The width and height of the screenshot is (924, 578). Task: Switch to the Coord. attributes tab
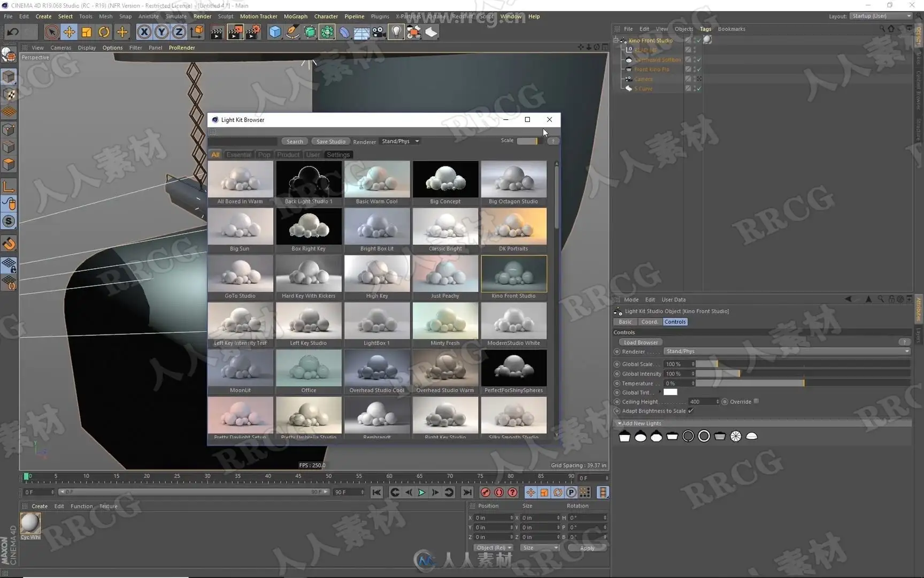point(650,322)
